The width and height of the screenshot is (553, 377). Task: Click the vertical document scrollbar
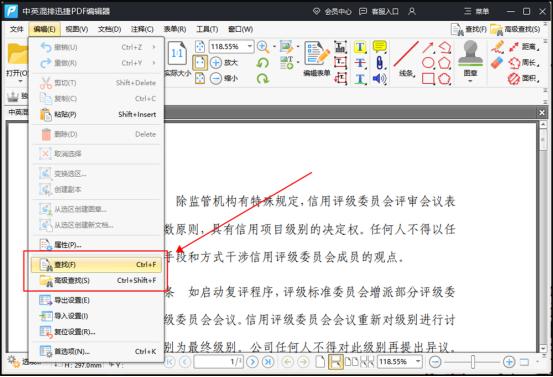[543, 236]
